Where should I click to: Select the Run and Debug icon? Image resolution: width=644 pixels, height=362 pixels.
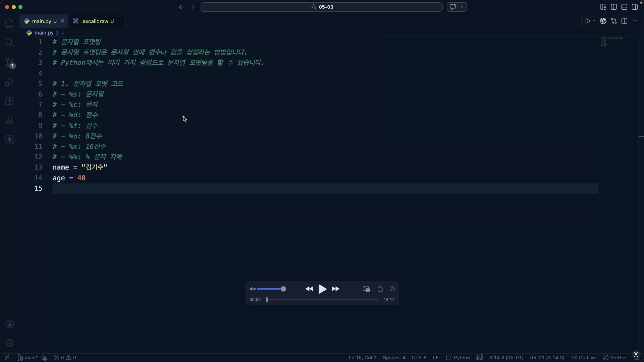pyautogui.click(x=9, y=82)
